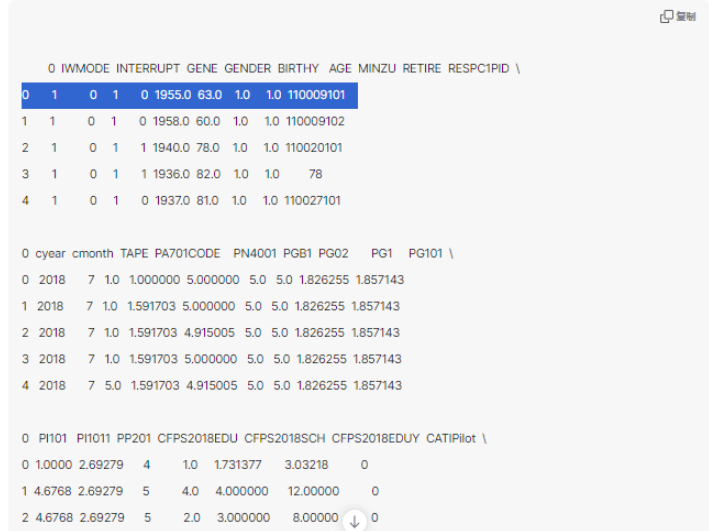Click the value 1.731377
The width and height of the screenshot is (709, 531).
pyautogui.click(x=237, y=465)
